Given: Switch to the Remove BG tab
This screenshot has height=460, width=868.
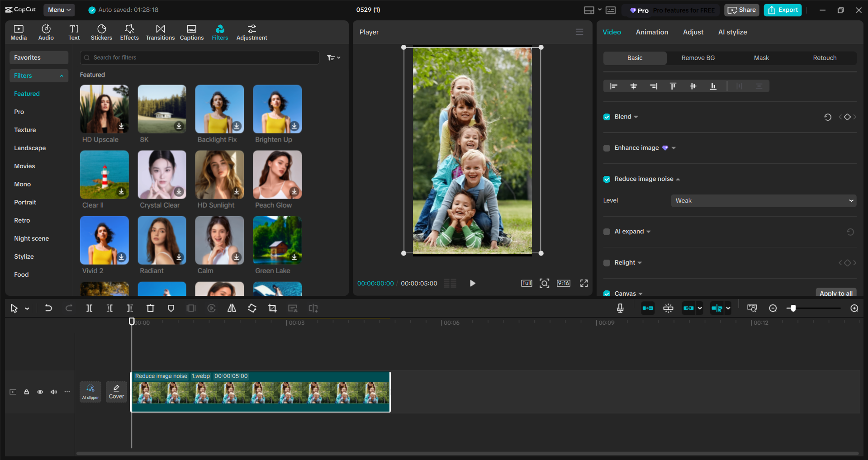Looking at the screenshot, I should tap(697, 58).
